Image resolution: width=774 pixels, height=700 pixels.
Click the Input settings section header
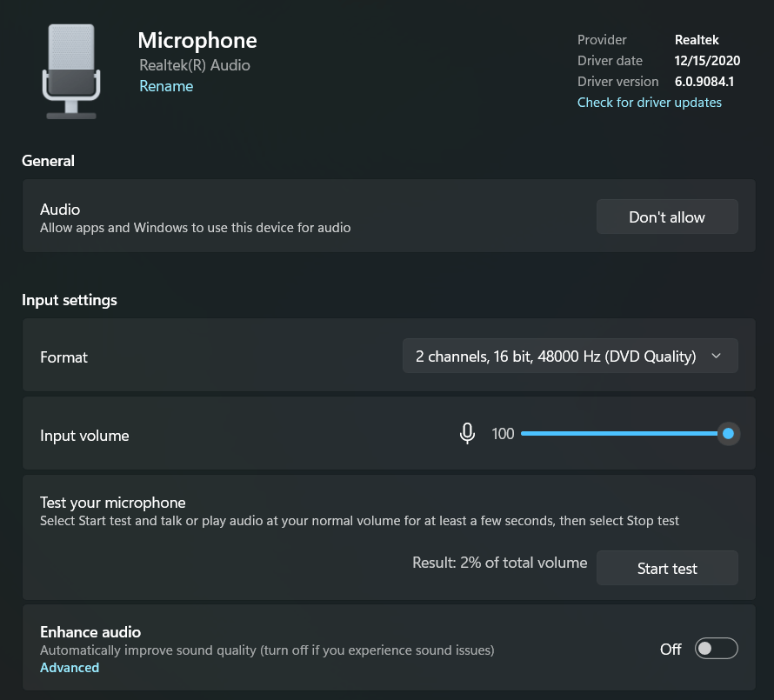coord(70,299)
